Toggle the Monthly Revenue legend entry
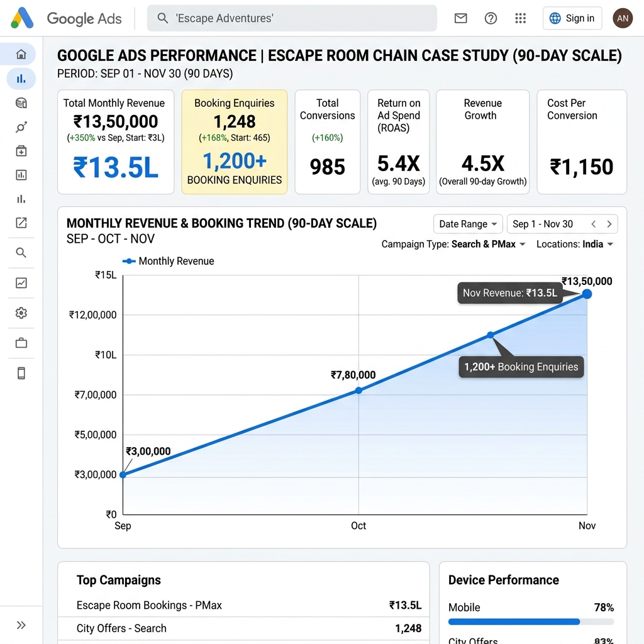 [169, 261]
